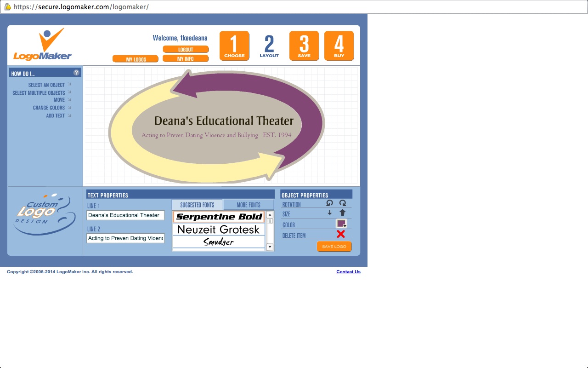Image resolution: width=588 pixels, height=368 pixels.
Task: Open the Contact Us link
Action: point(348,272)
